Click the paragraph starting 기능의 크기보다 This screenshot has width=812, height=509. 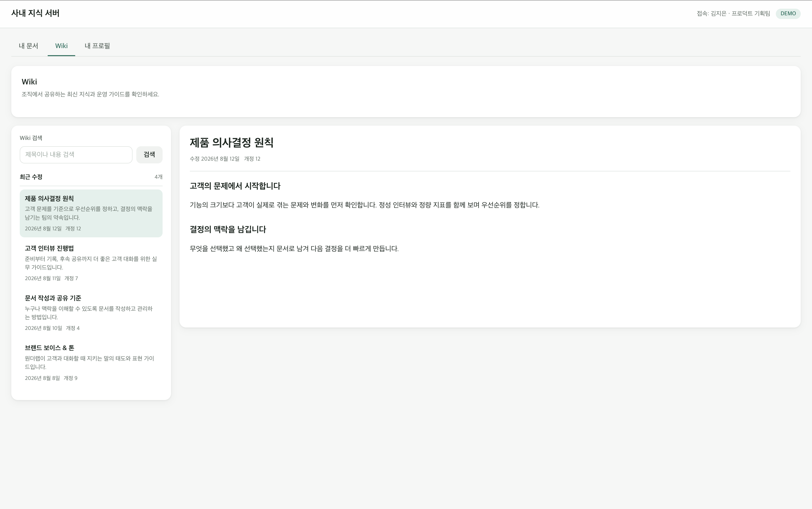[364, 205]
